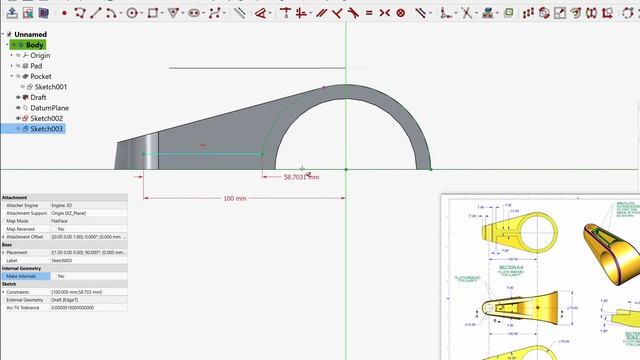Toggle construction geometry mode

tap(240, 13)
